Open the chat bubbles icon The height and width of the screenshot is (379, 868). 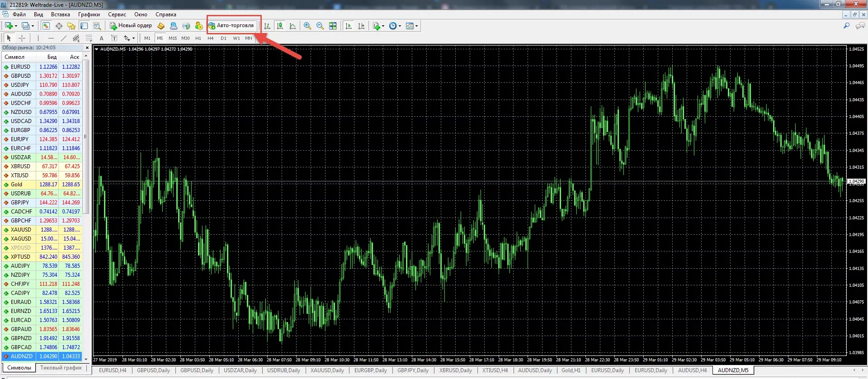[x=860, y=26]
